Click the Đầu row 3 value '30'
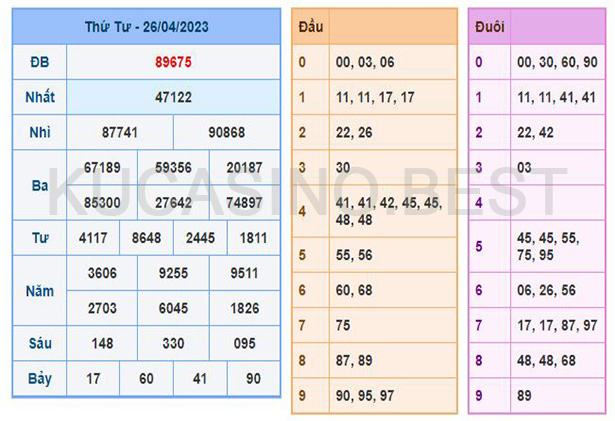 pyautogui.click(x=343, y=168)
